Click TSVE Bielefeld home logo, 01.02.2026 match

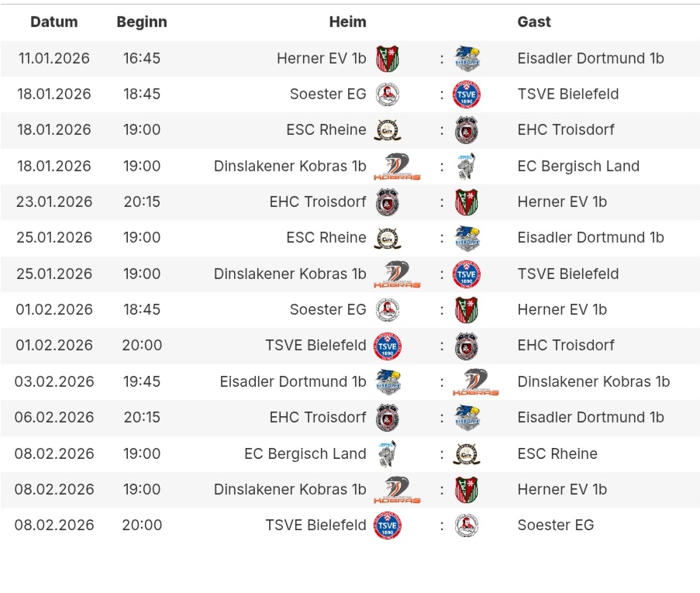point(387,346)
